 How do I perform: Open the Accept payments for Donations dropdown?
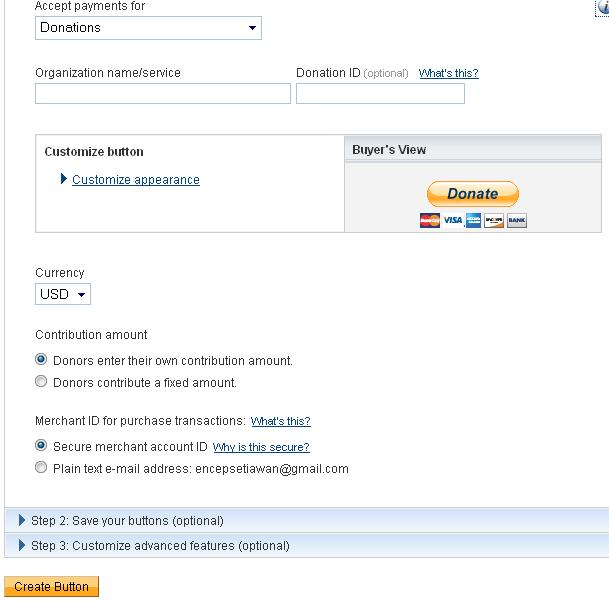coord(148,28)
